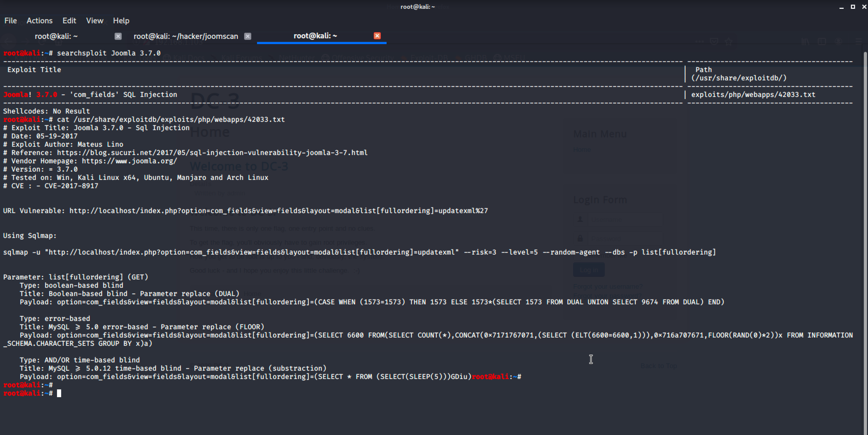Screen dimensions: 868x435
Task: Click the www.joomla.org vendor homepage URL
Action: click(129, 161)
